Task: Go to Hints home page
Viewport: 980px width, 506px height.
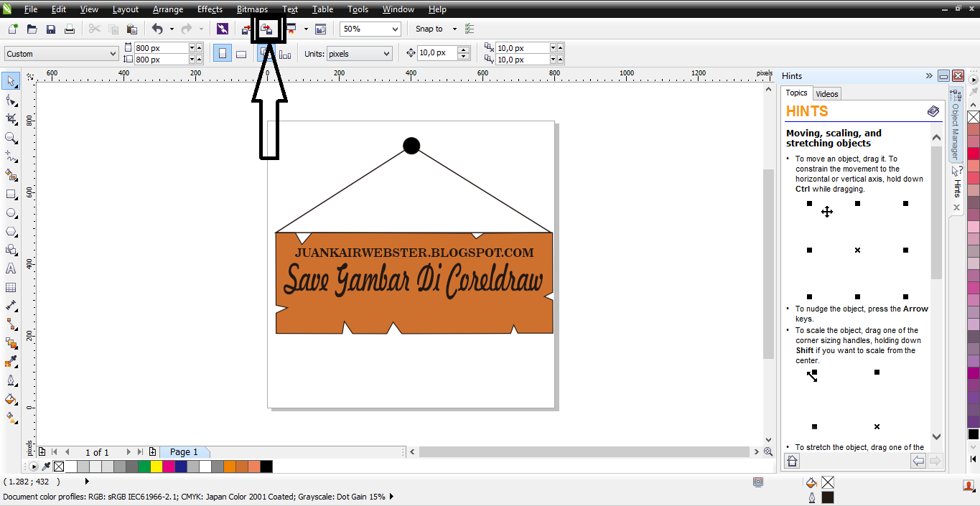Action: (792, 462)
